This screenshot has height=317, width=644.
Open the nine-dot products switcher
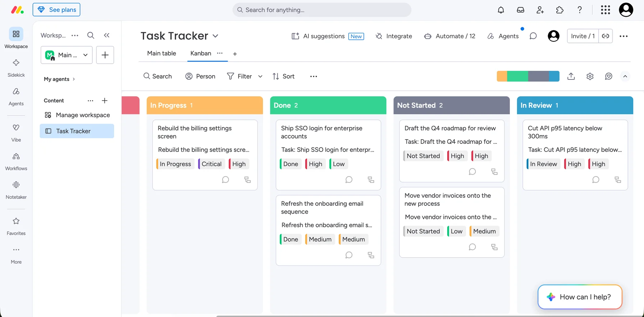point(605,10)
